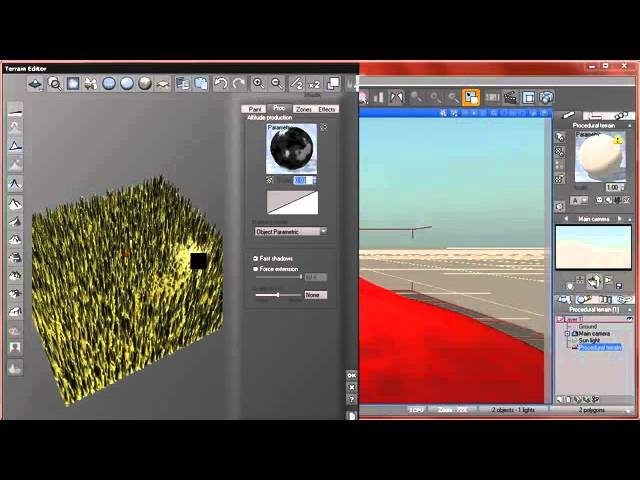The width and height of the screenshot is (640, 480).
Task: Switch to the Effects tab
Action: 327,109
